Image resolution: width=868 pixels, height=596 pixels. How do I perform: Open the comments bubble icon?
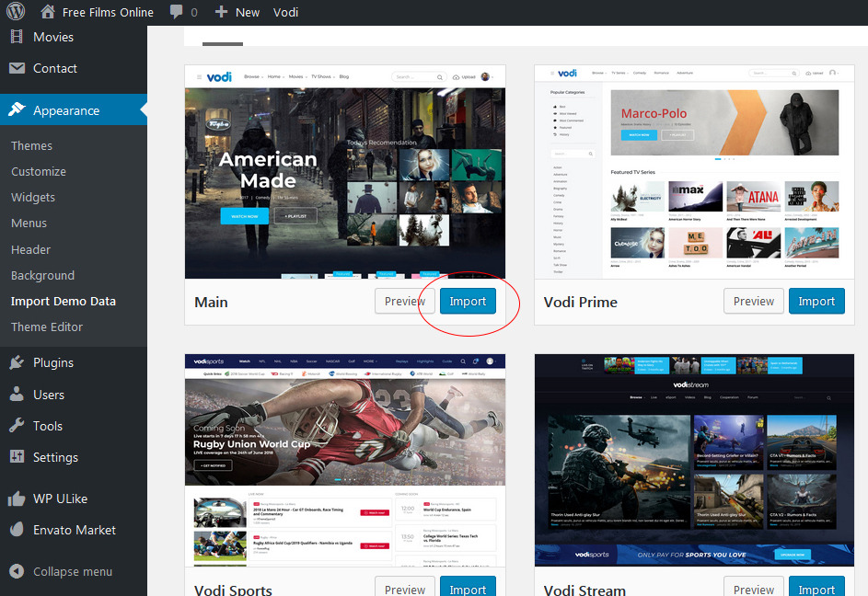pyautogui.click(x=176, y=12)
